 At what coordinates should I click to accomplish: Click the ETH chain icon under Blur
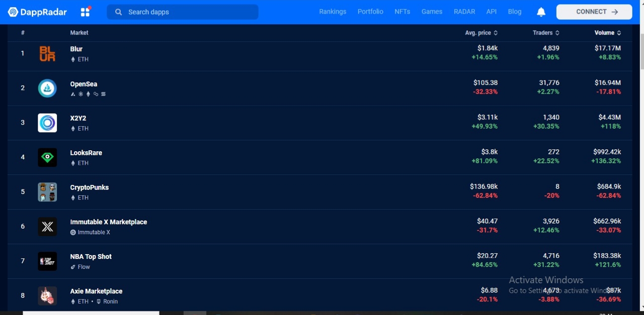click(x=73, y=59)
